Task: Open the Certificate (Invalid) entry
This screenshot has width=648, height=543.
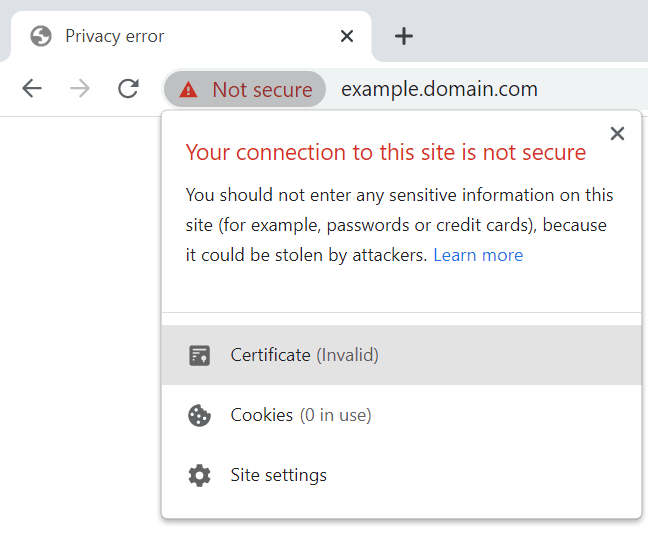Action: pos(304,355)
